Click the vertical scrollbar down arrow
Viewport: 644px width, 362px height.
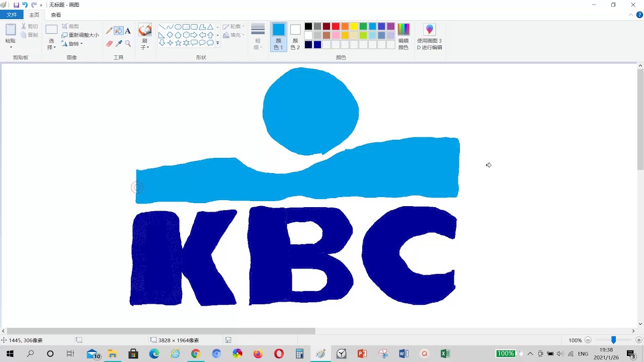click(640, 324)
